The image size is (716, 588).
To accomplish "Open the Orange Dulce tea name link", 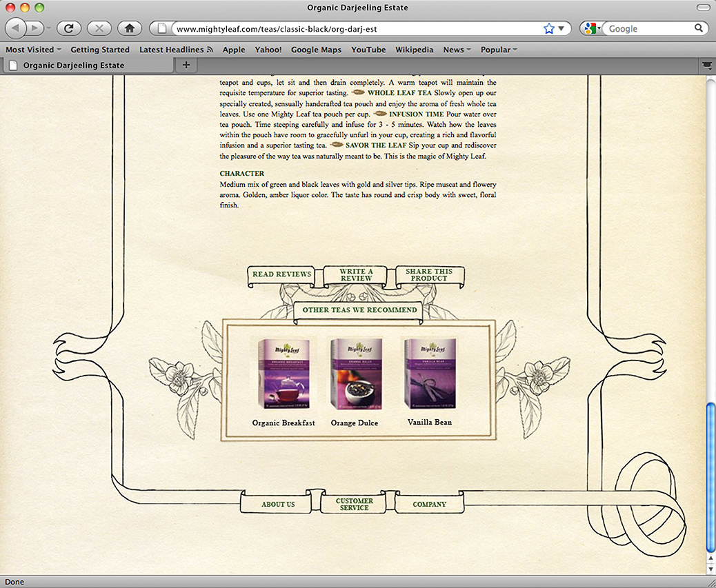I will pyautogui.click(x=355, y=423).
